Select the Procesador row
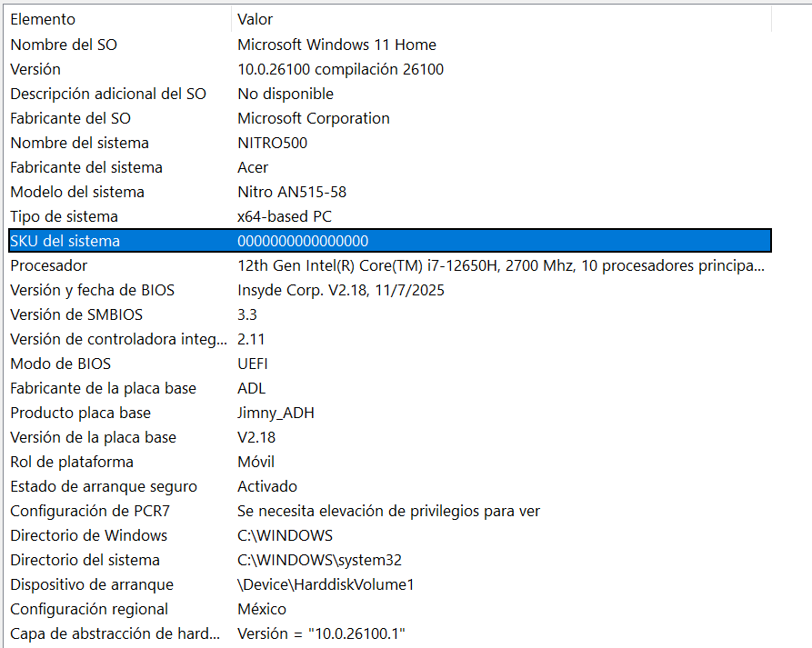 click(390, 265)
